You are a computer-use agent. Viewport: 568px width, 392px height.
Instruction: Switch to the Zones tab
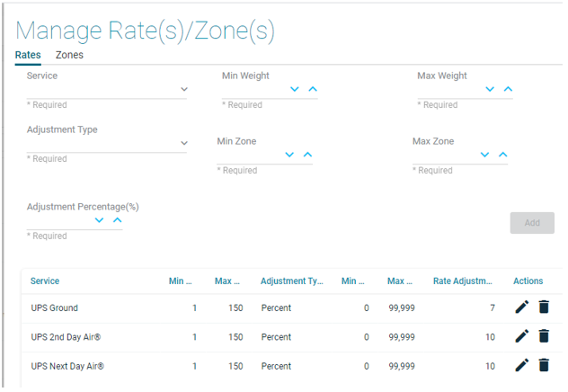click(69, 55)
